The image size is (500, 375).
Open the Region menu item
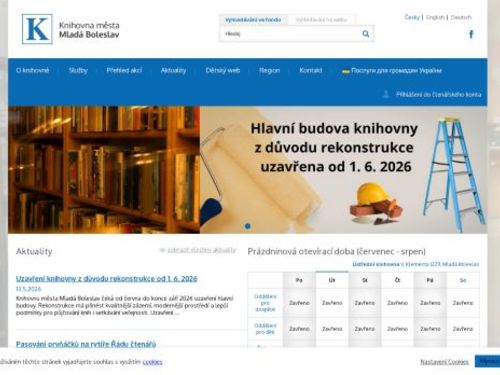[x=270, y=70]
